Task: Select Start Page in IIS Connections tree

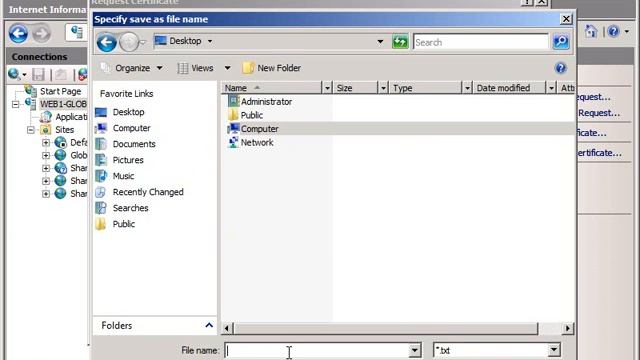Action: pyautogui.click(x=60, y=91)
